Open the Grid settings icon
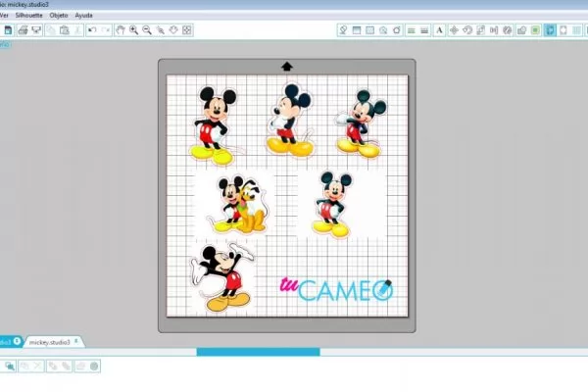The image size is (588, 392). pos(577,30)
